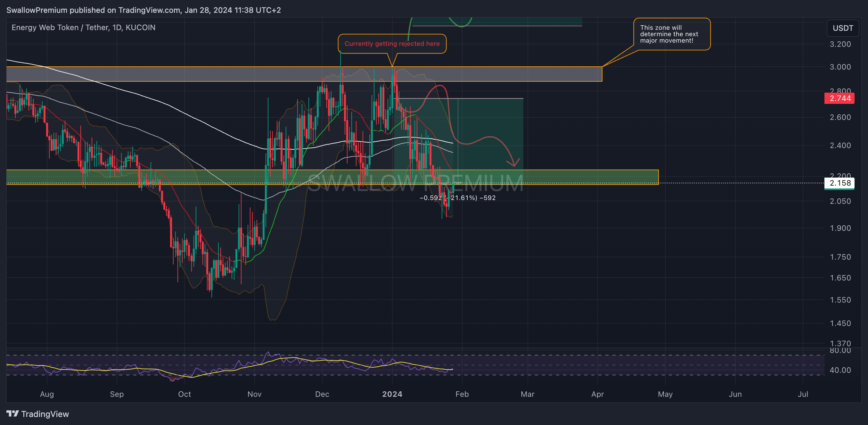Image resolution: width=868 pixels, height=425 pixels.
Task: Click the Mar label on time axis
Action: 527,394
